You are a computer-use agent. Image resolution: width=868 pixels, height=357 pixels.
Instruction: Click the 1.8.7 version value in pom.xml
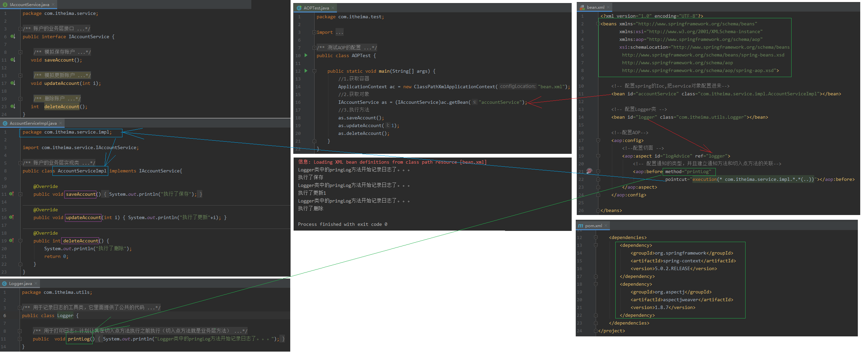click(x=661, y=307)
